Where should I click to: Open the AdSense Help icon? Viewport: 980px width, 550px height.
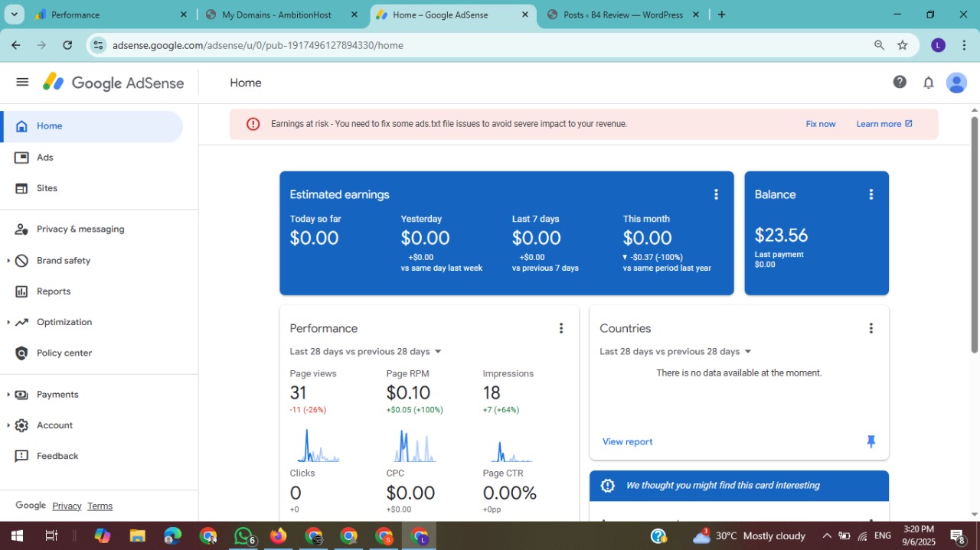tap(900, 83)
